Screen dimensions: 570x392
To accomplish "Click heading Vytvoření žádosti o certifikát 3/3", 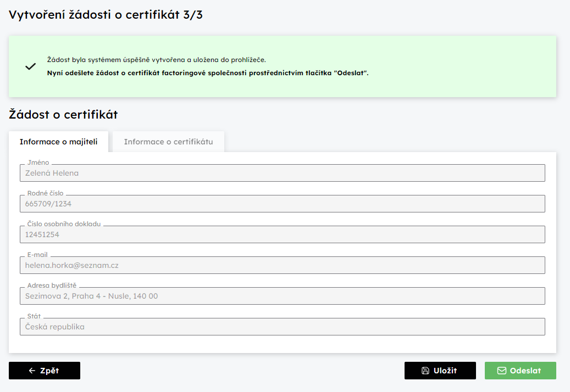I will click(106, 15).
